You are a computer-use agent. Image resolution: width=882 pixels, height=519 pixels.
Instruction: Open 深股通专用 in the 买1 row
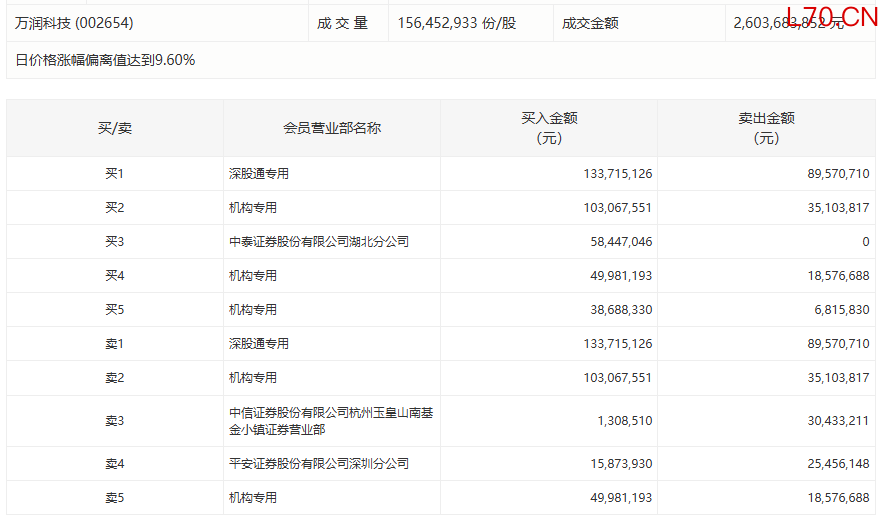coord(259,174)
